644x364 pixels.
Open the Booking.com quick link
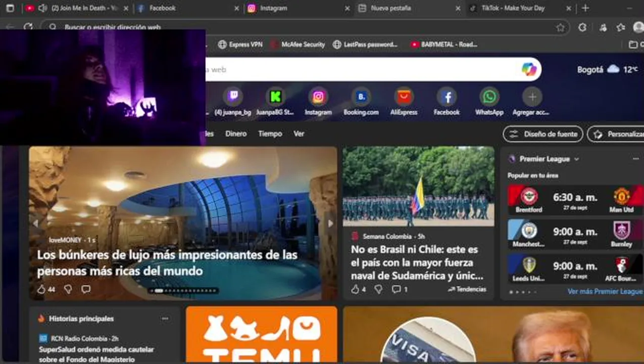361,102
